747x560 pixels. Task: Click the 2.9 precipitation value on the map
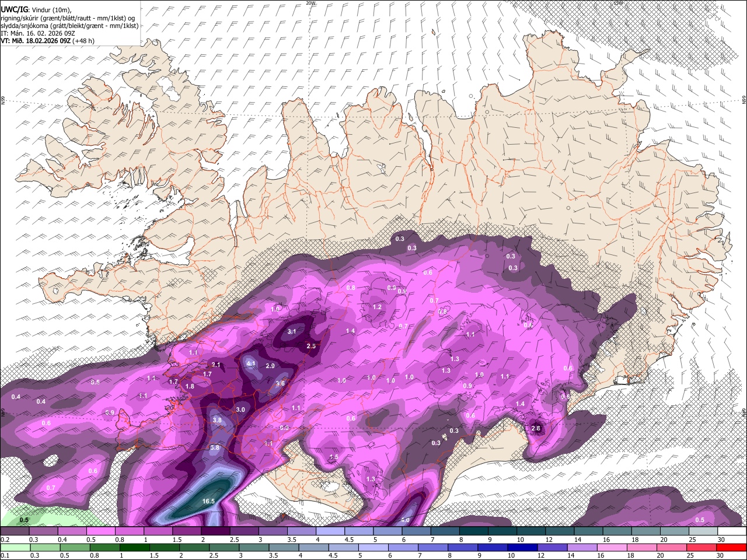pyautogui.click(x=270, y=366)
